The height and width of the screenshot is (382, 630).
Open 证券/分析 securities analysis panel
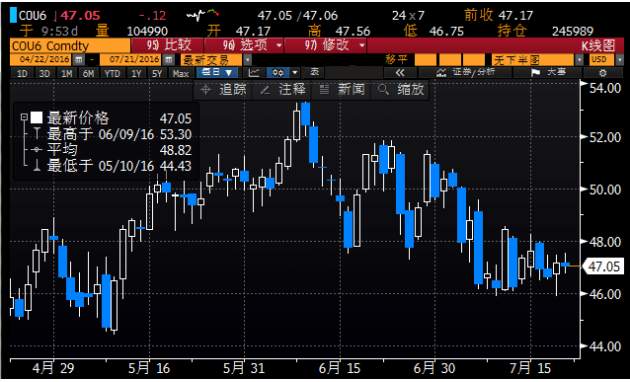point(465,73)
